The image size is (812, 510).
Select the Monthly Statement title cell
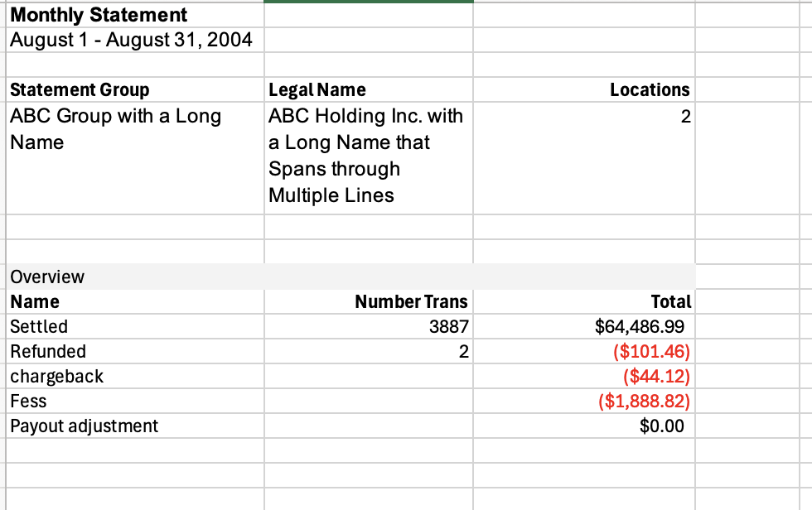pos(99,15)
